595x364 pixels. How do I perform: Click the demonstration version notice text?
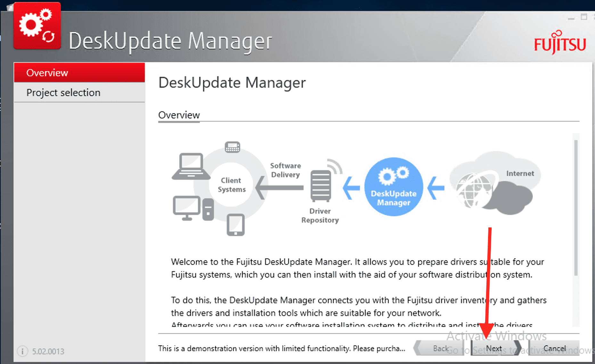tap(281, 348)
